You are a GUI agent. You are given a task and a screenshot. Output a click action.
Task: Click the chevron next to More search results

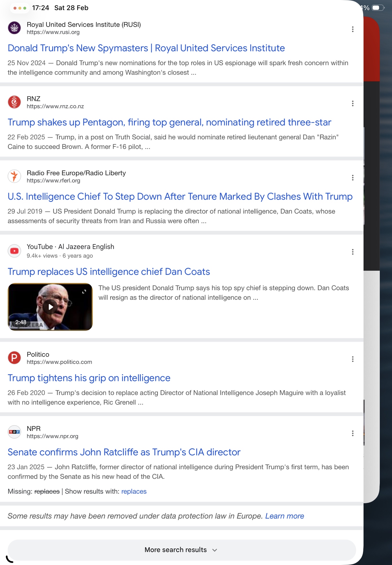pos(215,550)
